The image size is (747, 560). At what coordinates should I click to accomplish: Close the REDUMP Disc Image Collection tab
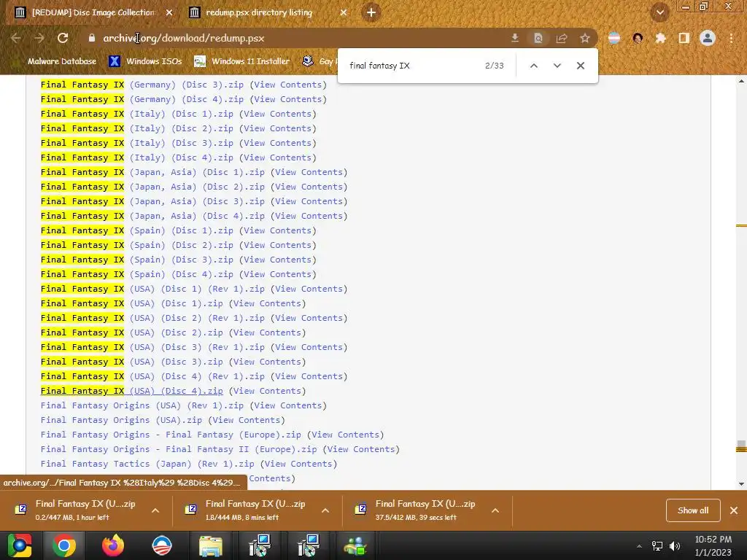click(x=169, y=12)
